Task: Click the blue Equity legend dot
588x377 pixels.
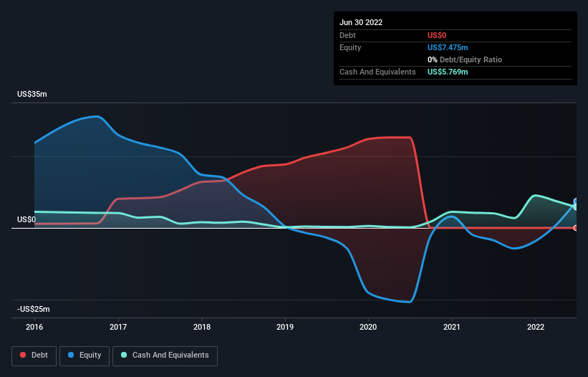Action: 71,355
